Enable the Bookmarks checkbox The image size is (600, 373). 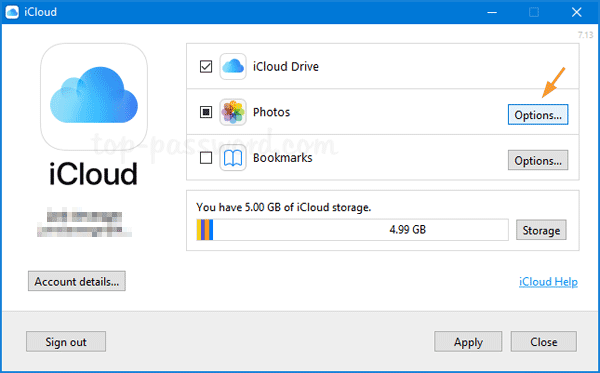click(206, 158)
